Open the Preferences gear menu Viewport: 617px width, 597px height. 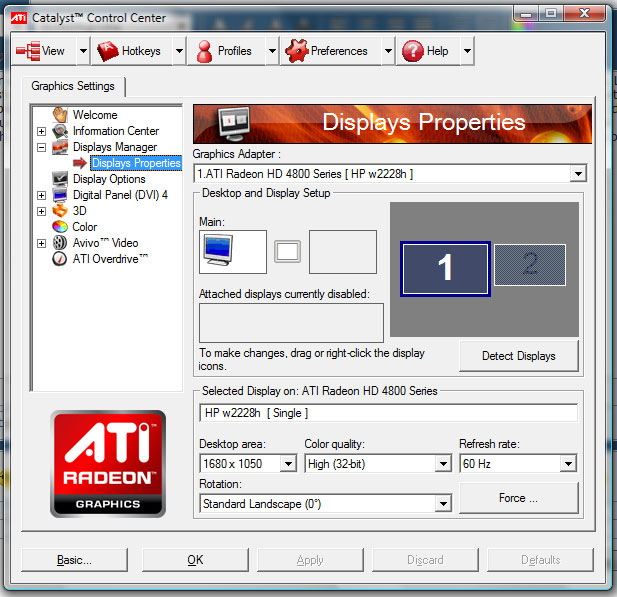click(295, 51)
